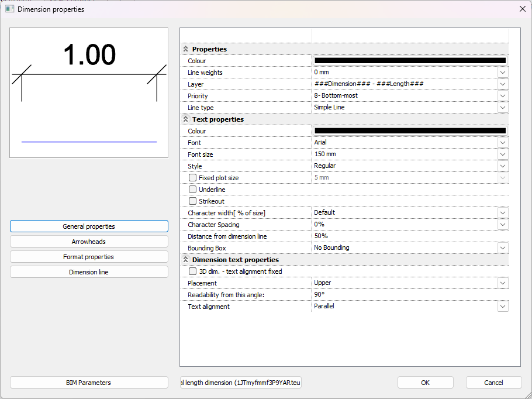Open the Bounding Box dropdown
This screenshot has height=399, width=532.
coord(503,248)
